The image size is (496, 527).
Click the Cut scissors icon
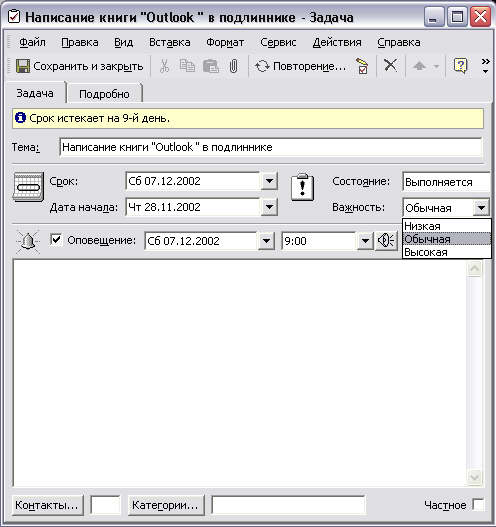tap(164, 66)
